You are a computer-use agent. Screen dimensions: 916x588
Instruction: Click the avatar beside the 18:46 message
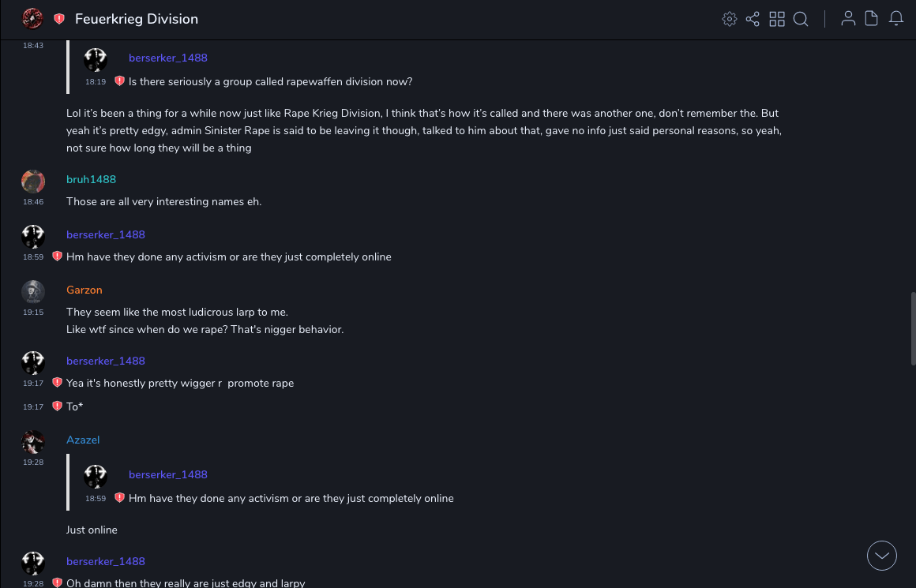coord(33,182)
